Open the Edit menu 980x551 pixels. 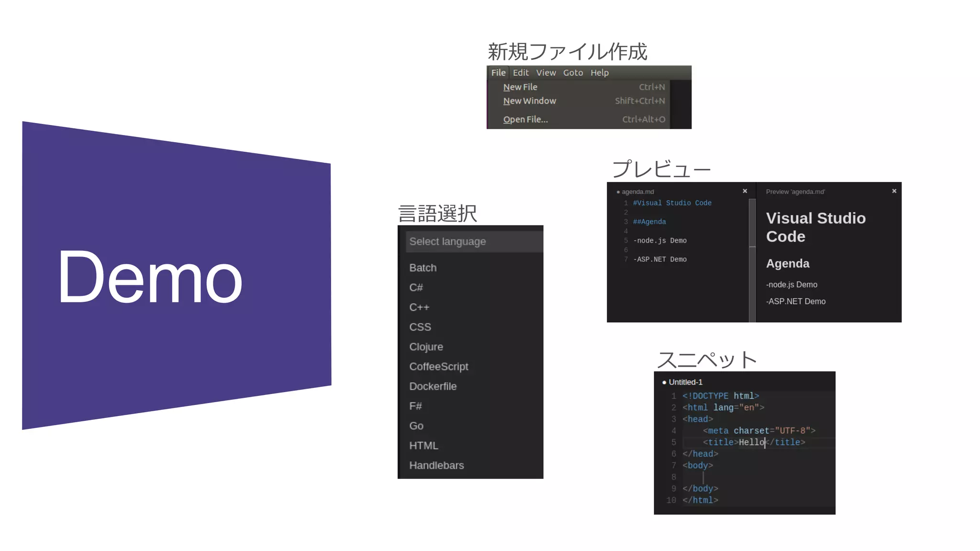[521, 73]
